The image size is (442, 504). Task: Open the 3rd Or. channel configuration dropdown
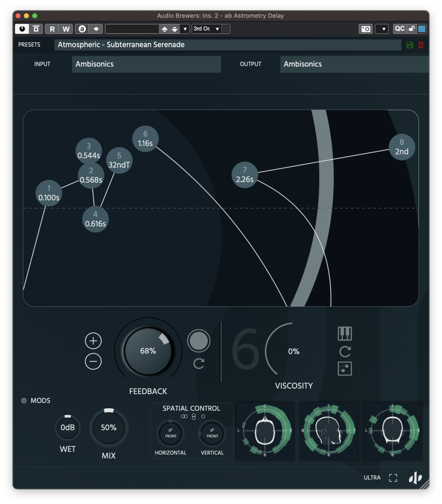click(x=207, y=29)
